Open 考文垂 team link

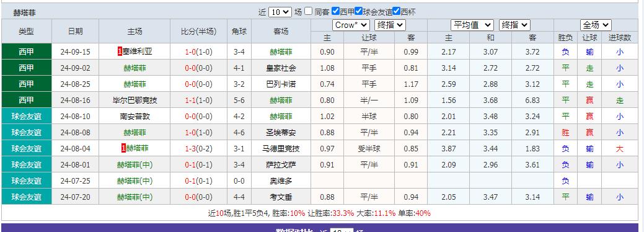pos(281,197)
